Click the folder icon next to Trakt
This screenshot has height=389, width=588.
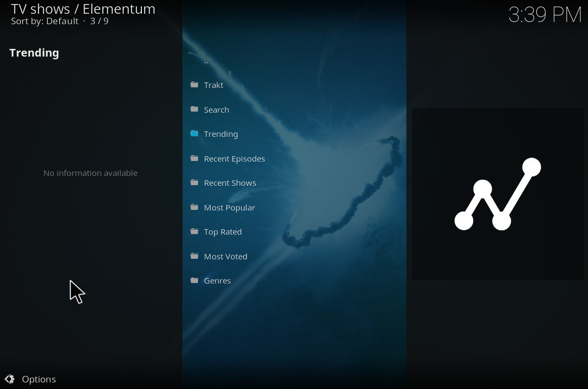click(194, 85)
